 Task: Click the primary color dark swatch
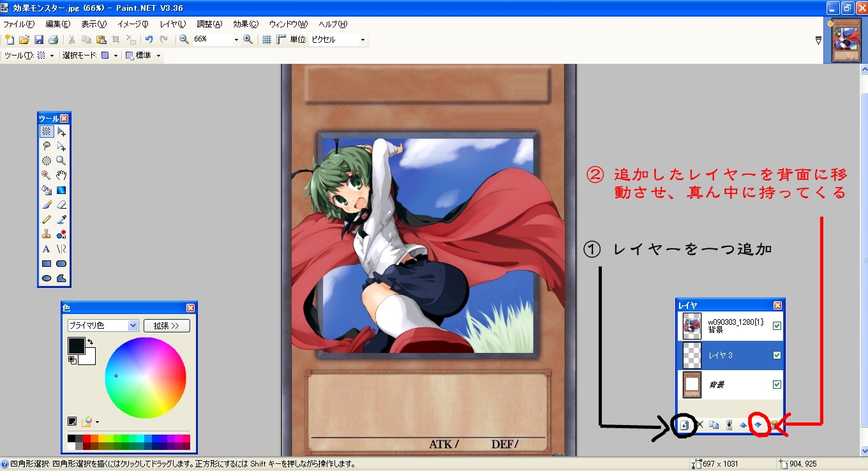pyautogui.click(x=76, y=345)
